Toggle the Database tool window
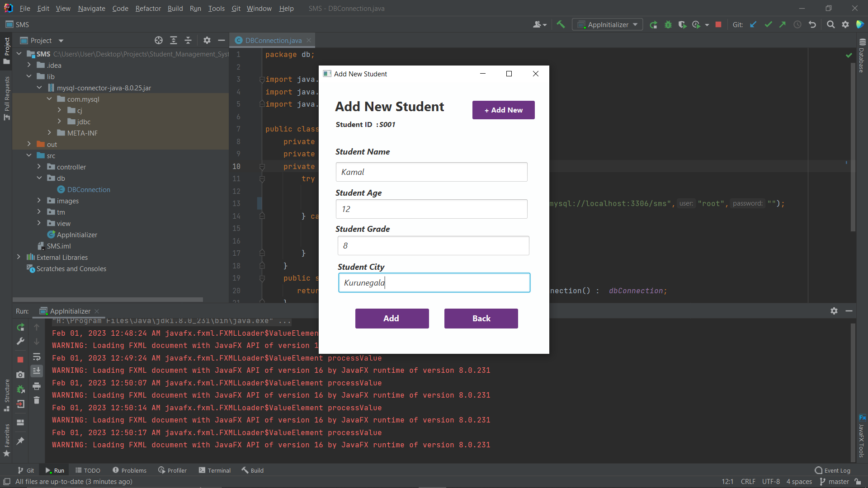Image resolution: width=868 pixels, height=488 pixels. (x=862, y=56)
